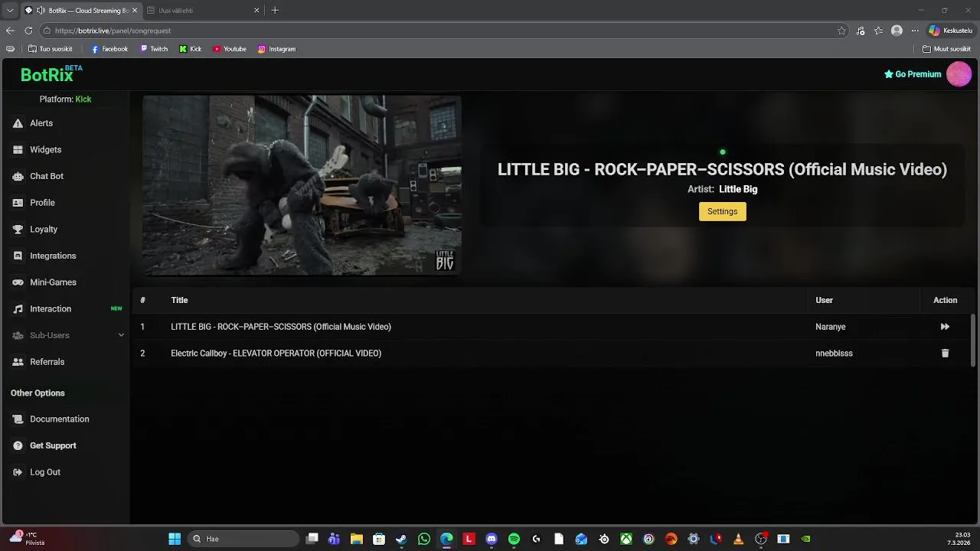This screenshot has height=551, width=980.
Task: Open the Facebook bookmark
Action: [109, 49]
